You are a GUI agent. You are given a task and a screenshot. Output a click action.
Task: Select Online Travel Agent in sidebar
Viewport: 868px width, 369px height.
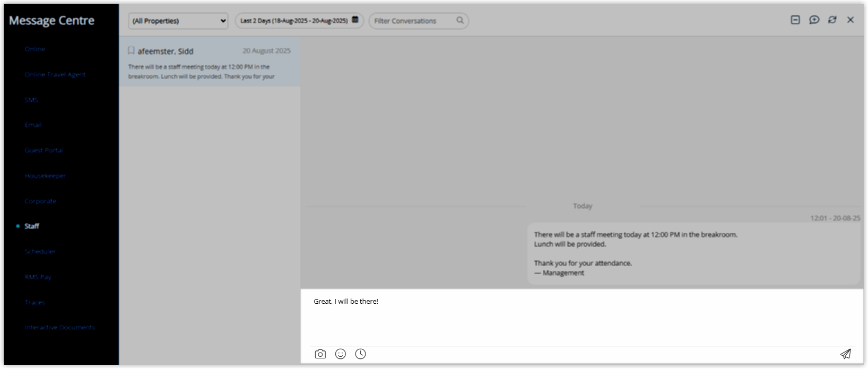(x=55, y=74)
